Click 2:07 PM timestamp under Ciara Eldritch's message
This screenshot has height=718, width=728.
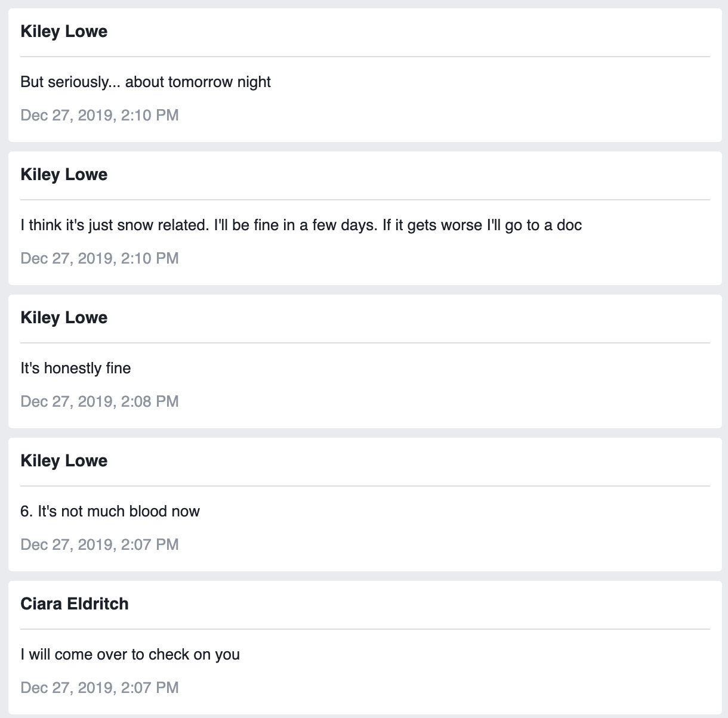point(100,688)
